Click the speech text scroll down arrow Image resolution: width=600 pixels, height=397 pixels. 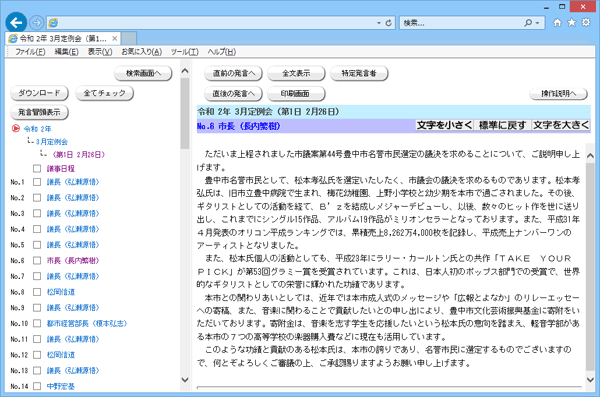pos(590,379)
